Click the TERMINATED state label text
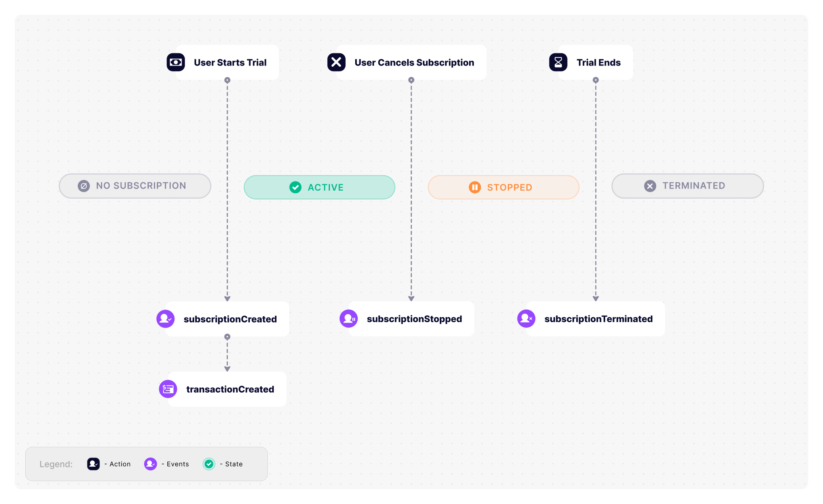Screen dimensions: 823x504 tap(694, 186)
